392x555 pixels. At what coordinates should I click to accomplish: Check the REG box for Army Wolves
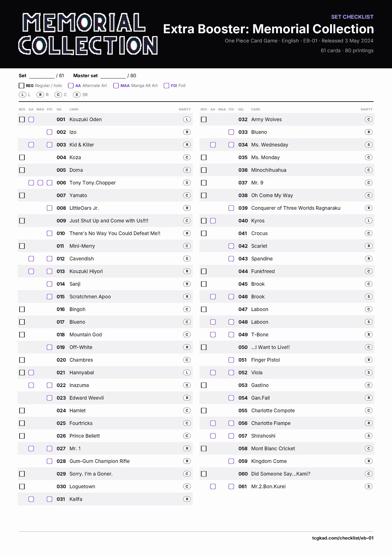click(204, 119)
